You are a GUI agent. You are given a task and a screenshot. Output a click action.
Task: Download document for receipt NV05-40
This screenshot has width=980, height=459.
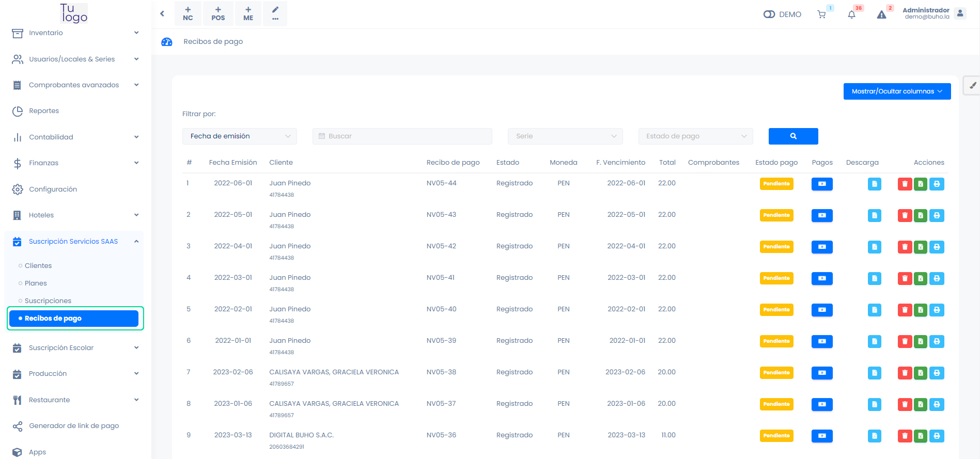pyautogui.click(x=874, y=310)
